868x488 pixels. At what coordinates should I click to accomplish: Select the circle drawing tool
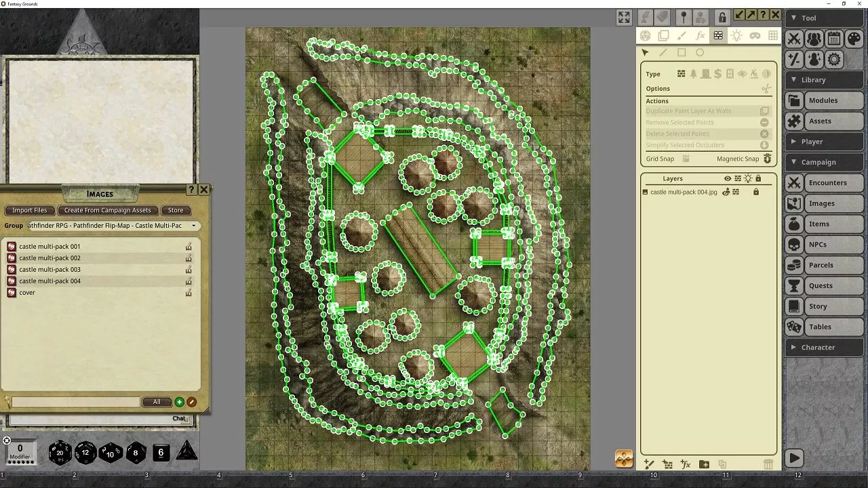(700, 53)
